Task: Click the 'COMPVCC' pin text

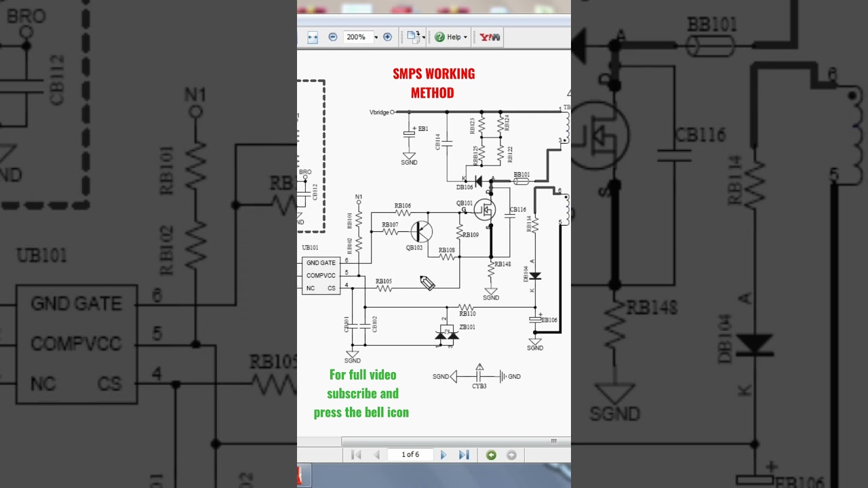Action: (321, 276)
